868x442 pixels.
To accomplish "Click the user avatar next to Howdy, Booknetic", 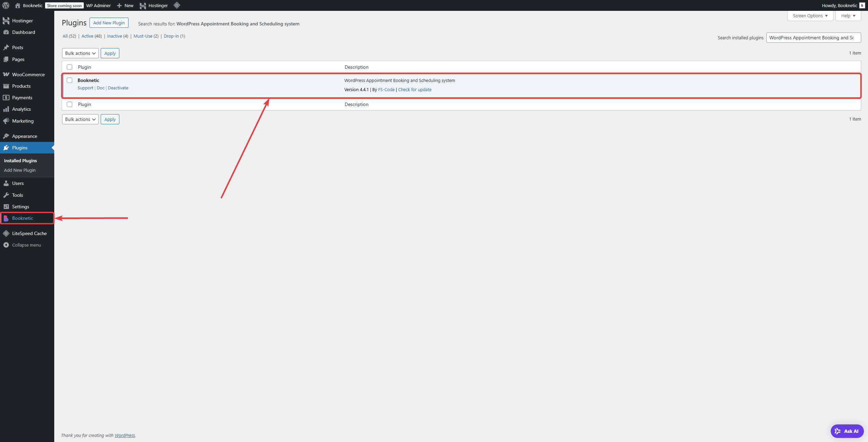I will point(862,5).
